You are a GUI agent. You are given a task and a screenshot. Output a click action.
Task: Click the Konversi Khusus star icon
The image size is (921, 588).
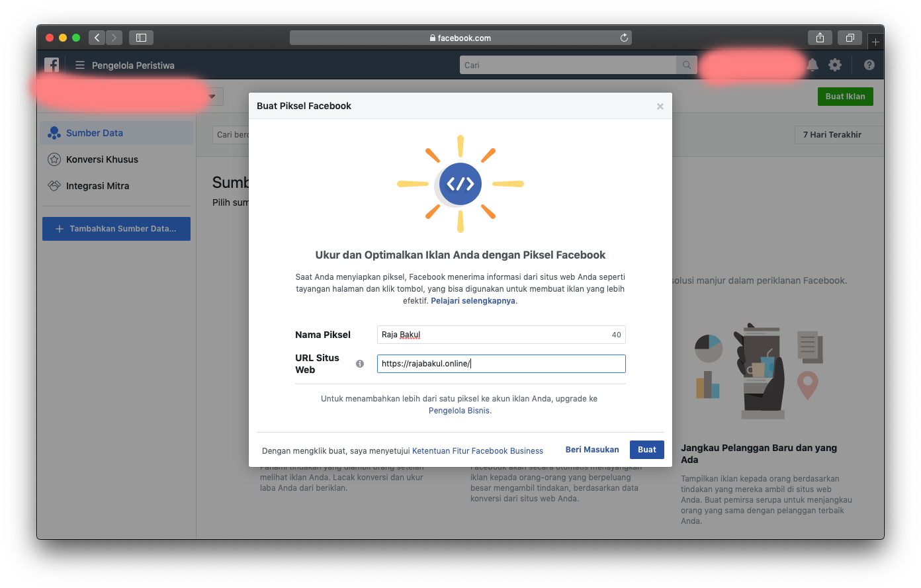54,159
